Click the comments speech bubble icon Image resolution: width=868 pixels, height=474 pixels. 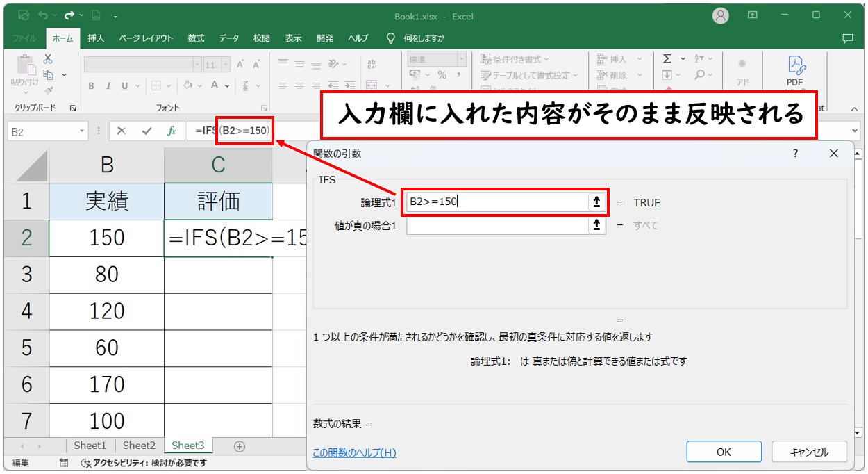point(847,38)
